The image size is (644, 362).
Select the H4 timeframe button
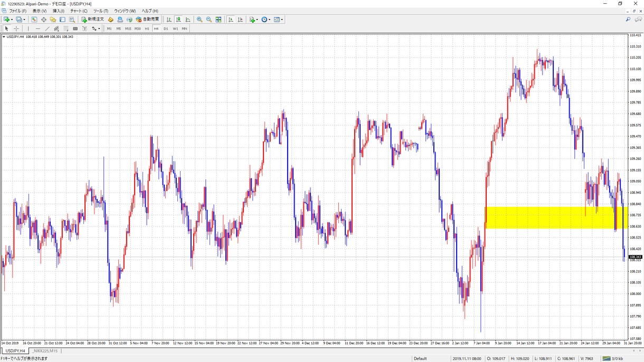tap(156, 28)
